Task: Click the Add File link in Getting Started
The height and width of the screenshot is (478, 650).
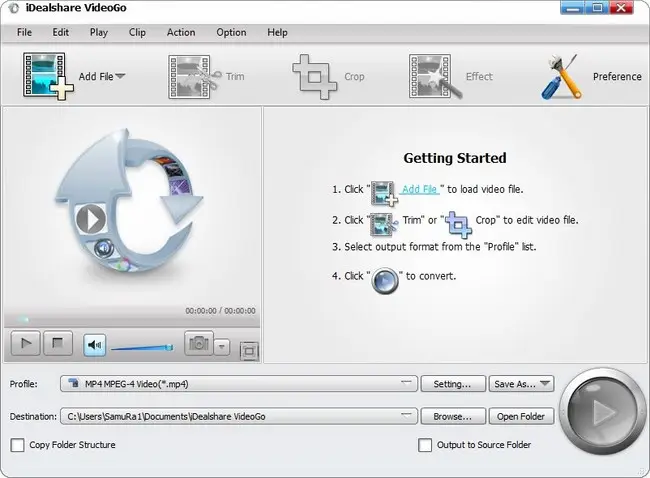Action: click(x=420, y=189)
